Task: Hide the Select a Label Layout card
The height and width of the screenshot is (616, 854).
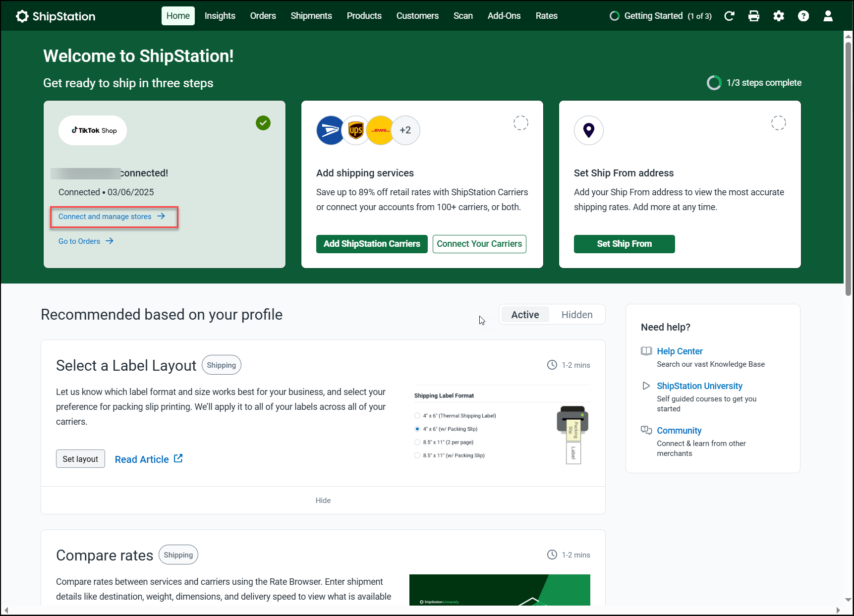Action: [323, 501]
